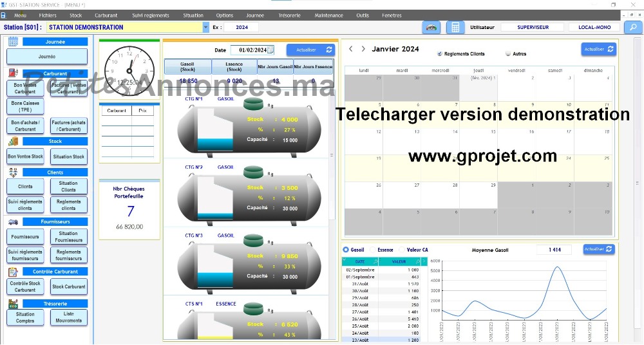This screenshot has height=345, width=644.
Task: Click the Fournisseurs truck icon
Action: tap(13, 222)
